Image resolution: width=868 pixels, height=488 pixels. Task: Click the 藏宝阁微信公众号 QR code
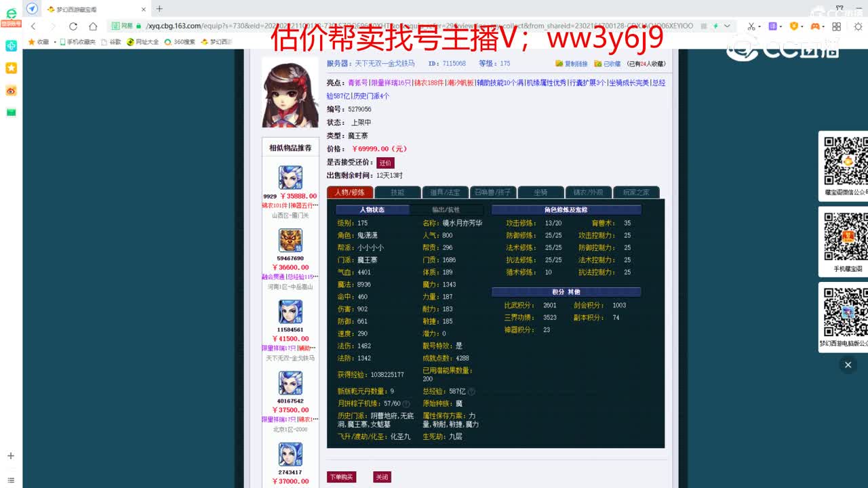point(846,161)
